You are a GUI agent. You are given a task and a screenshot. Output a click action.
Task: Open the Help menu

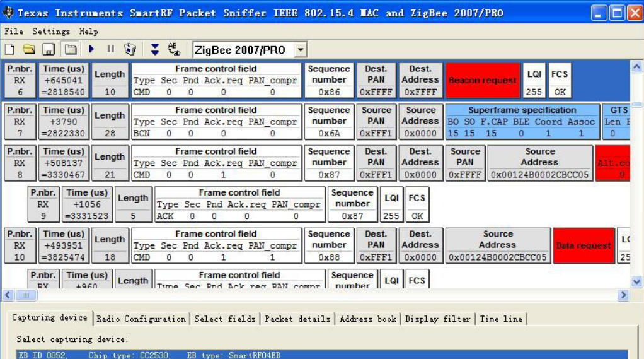(x=88, y=32)
